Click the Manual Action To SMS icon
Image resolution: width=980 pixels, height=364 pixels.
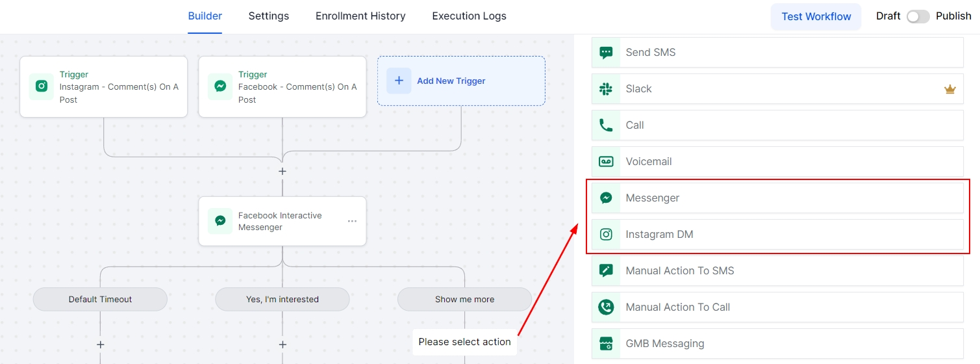point(606,271)
